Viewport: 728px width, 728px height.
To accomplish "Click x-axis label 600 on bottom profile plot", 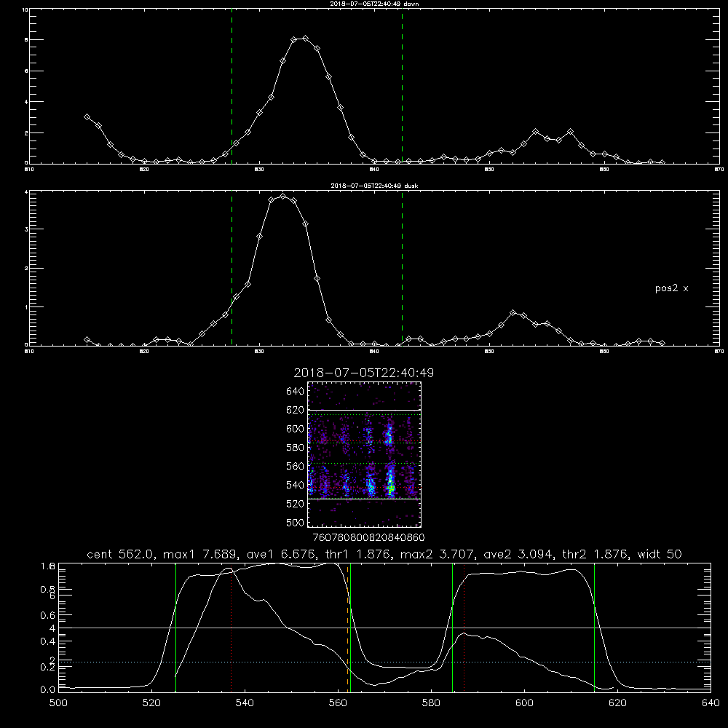I will [x=524, y=703].
